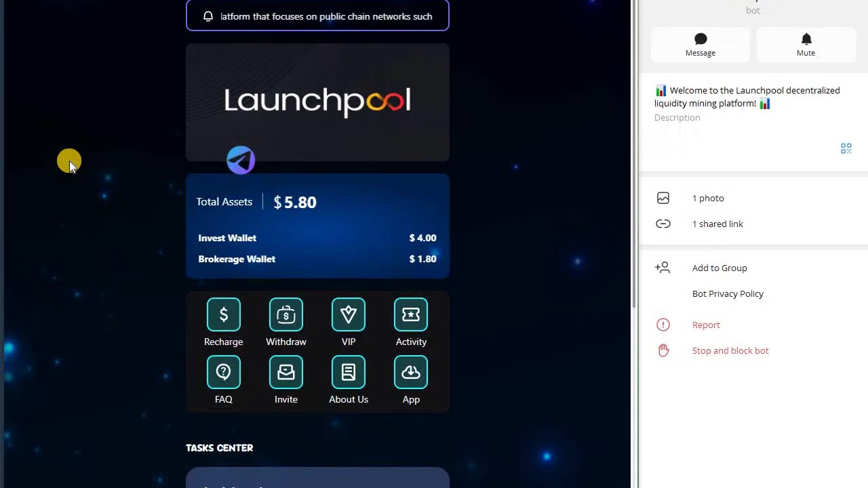Click the Recharge label text
868x488 pixels.
pos(224,342)
